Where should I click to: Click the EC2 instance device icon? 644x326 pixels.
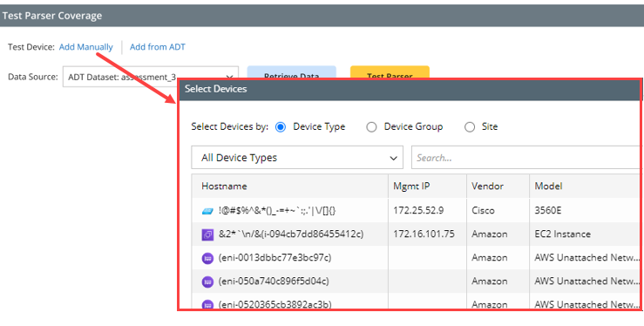[x=207, y=234]
